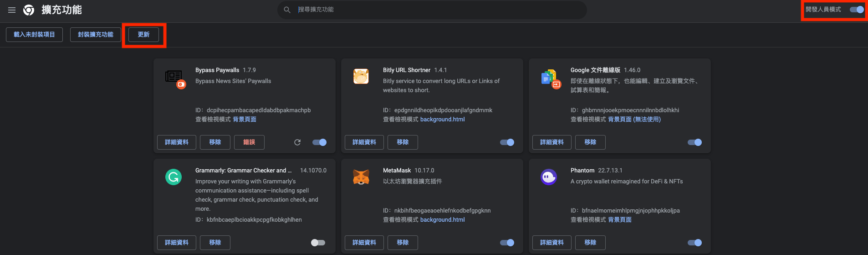The height and width of the screenshot is (255, 868).
Task: Click the MetaMask fox icon
Action: coord(361,177)
